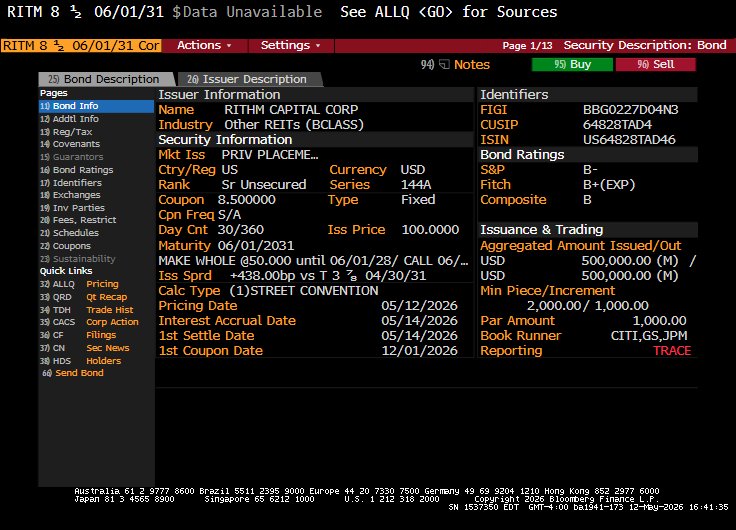Switch to the Bond Description tab
The height and width of the screenshot is (530, 736).
point(106,79)
